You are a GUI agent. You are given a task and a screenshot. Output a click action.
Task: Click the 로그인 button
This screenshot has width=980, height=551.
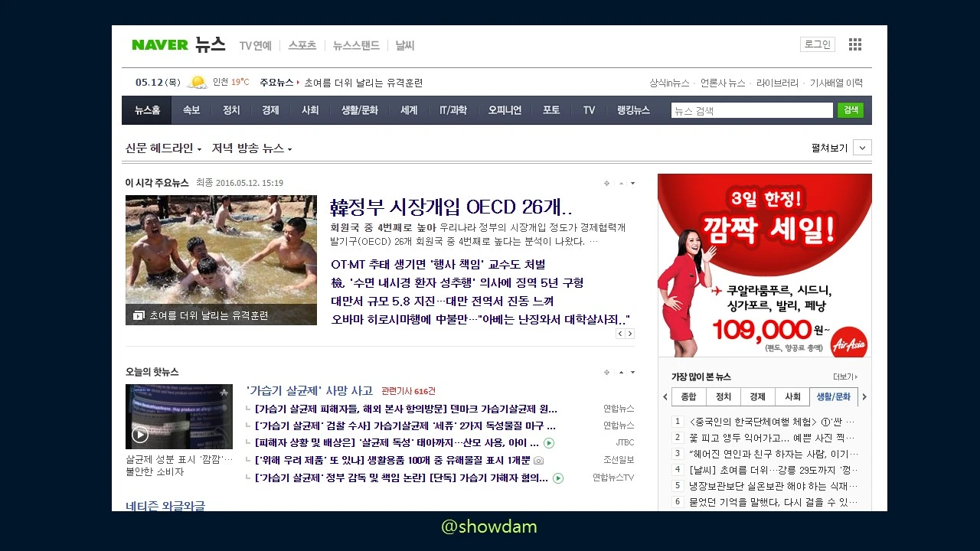point(817,44)
